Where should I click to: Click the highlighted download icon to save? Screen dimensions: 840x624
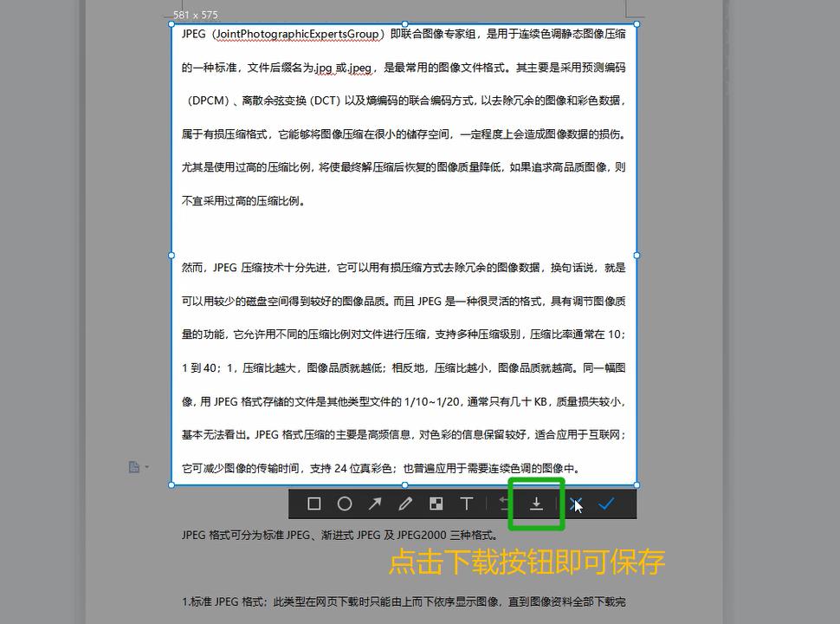pos(535,503)
